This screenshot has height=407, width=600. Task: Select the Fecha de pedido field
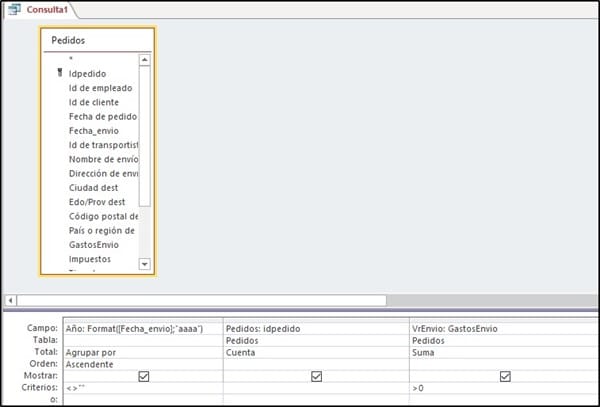point(103,117)
